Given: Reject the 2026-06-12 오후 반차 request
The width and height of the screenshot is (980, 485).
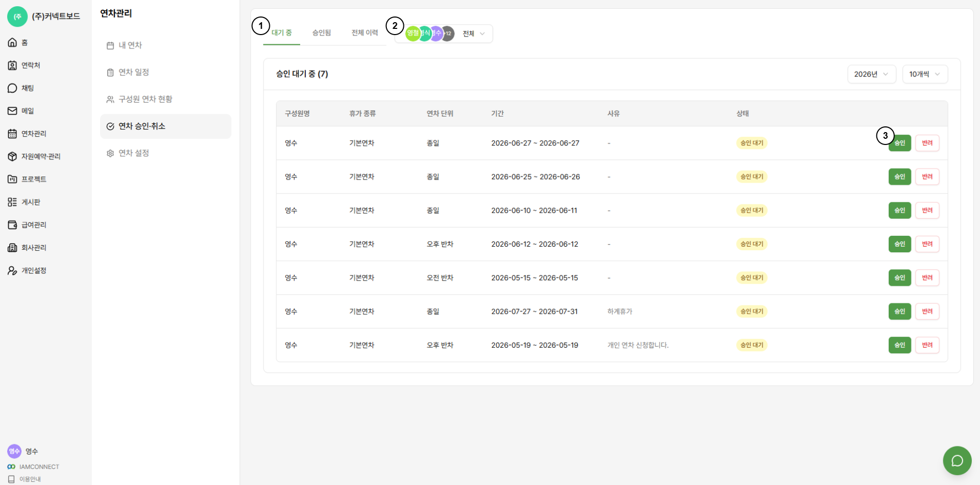Looking at the screenshot, I should (927, 244).
